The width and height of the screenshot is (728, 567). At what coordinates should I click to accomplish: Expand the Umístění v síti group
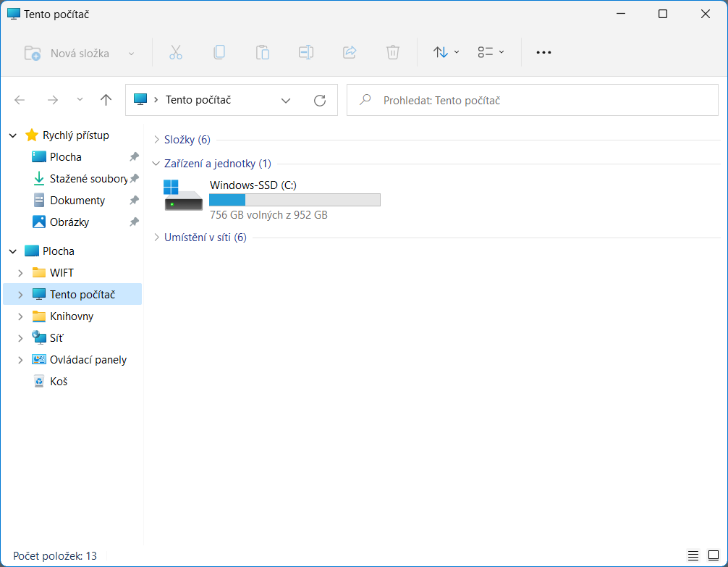[x=158, y=238]
